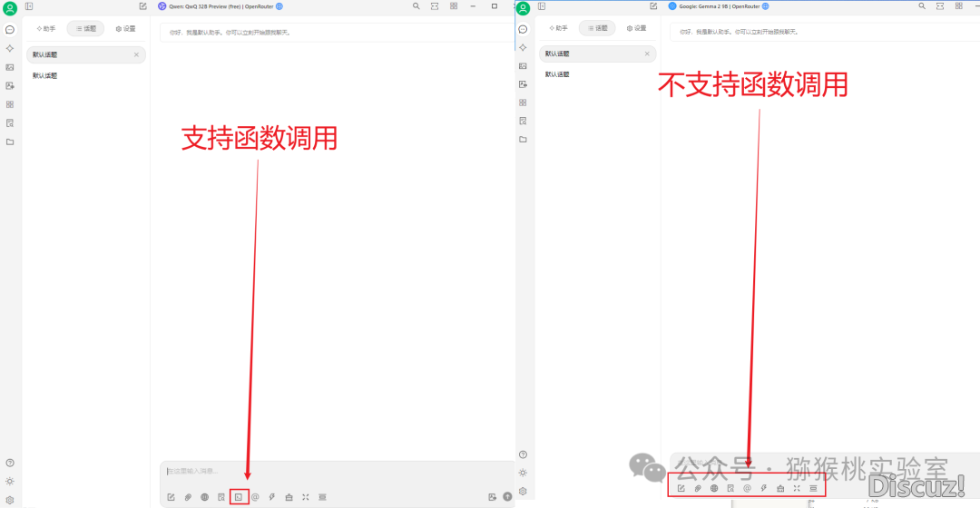The image size is (980, 508).
Task: Open image painting icon in left window sidebar
Action: [x=9, y=67]
